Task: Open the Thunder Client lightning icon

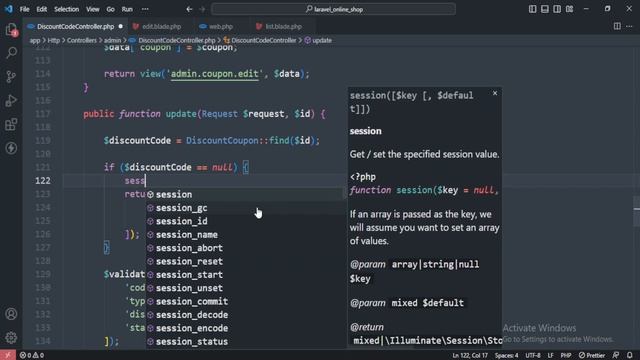Action: 11,148
